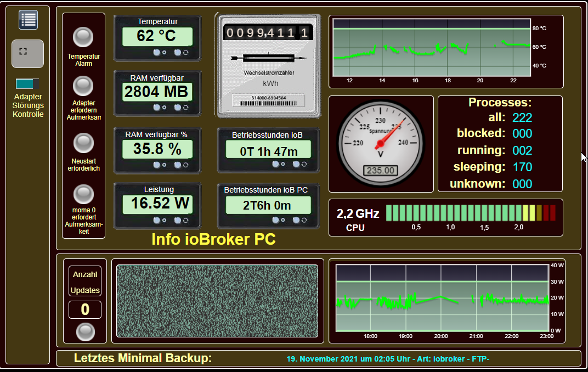Click refresh icon in Betriebsstunden ioB widget
This screenshot has width=588, height=372.
pyautogui.click(x=299, y=164)
